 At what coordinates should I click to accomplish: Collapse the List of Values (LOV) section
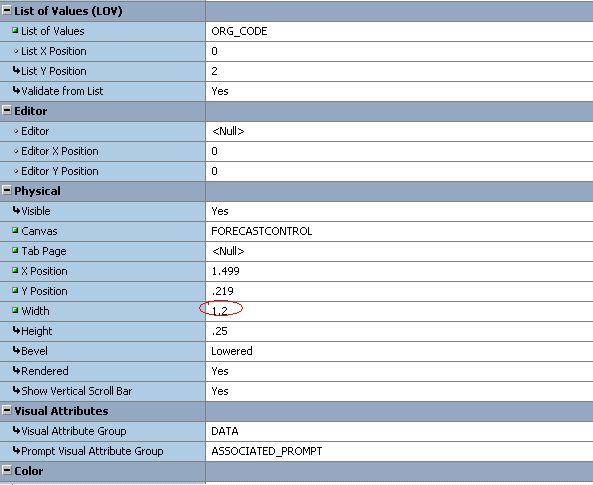pyautogui.click(x=7, y=11)
